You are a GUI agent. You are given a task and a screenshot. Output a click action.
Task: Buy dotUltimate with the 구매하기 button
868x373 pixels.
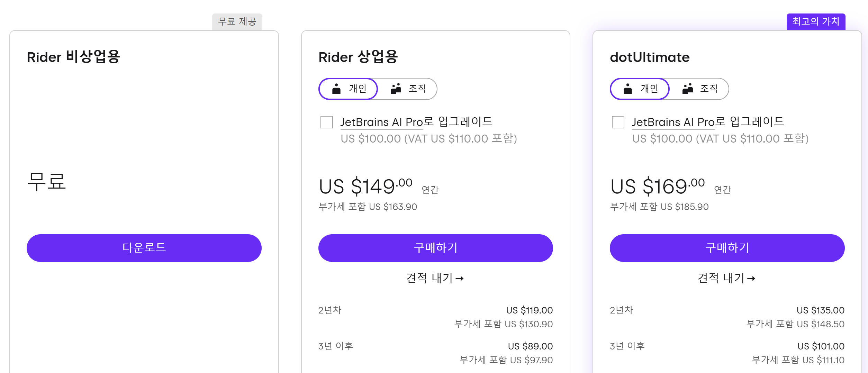(x=727, y=248)
